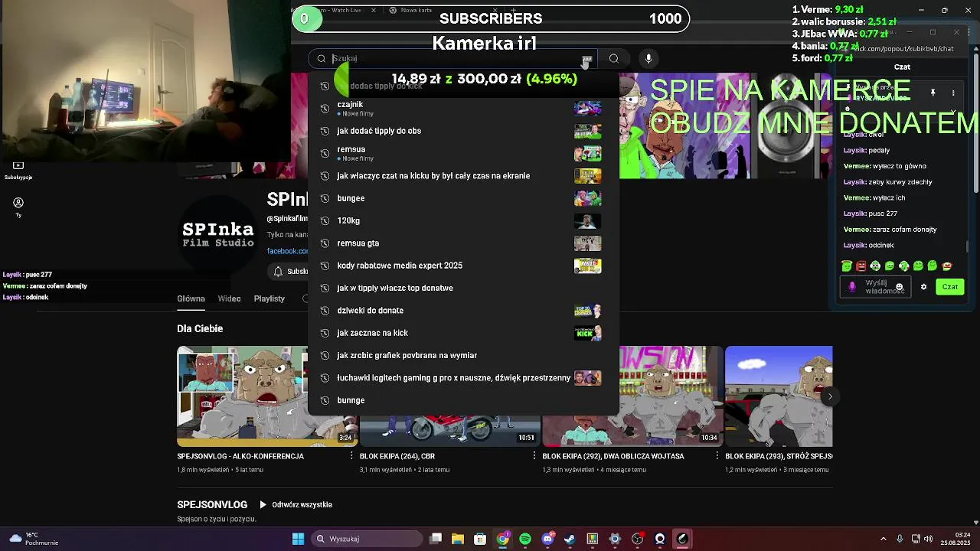Screen dimensions: 980x551
Task: Open Subskrypcje in the YouTube sidebar
Action: tap(18, 170)
